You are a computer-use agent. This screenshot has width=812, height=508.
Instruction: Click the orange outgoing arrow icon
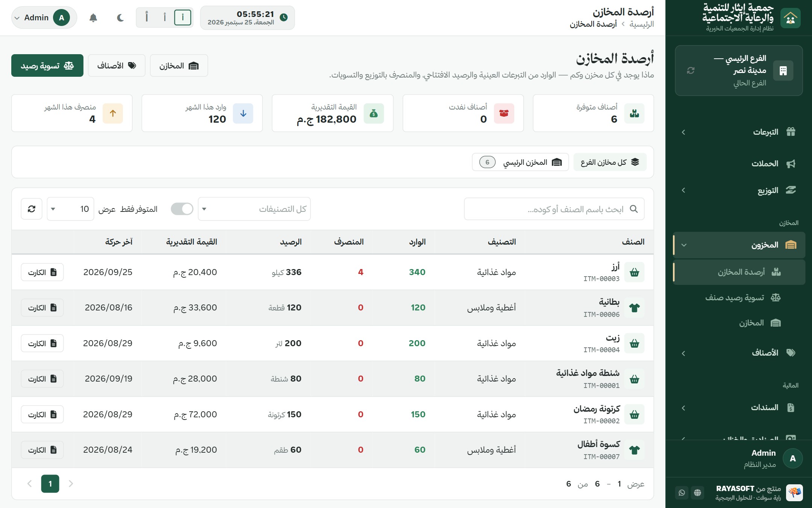pyautogui.click(x=113, y=113)
